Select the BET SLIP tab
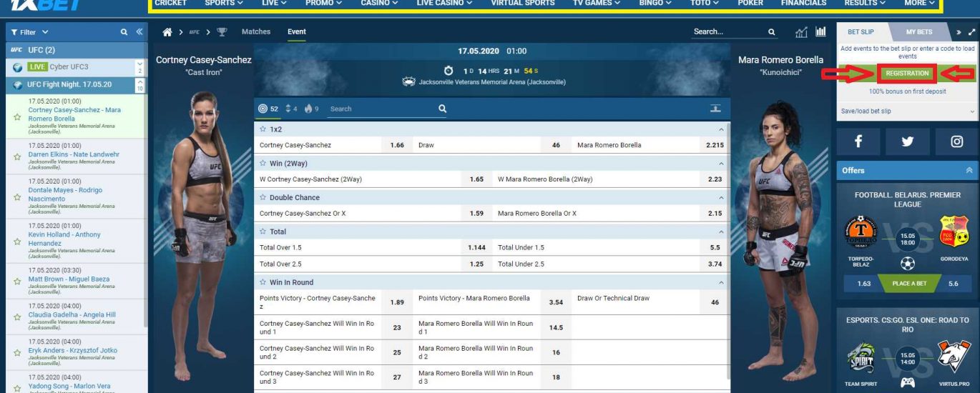 coord(860,32)
